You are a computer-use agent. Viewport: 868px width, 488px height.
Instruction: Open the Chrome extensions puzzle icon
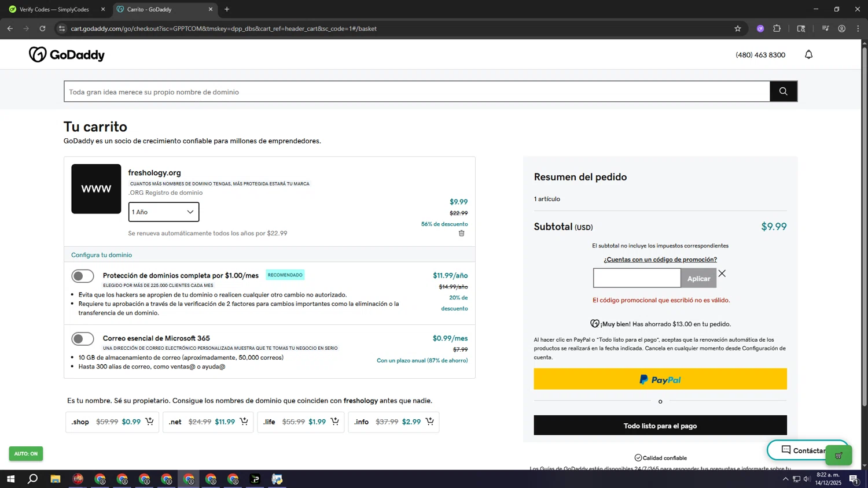pyautogui.click(x=777, y=28)
